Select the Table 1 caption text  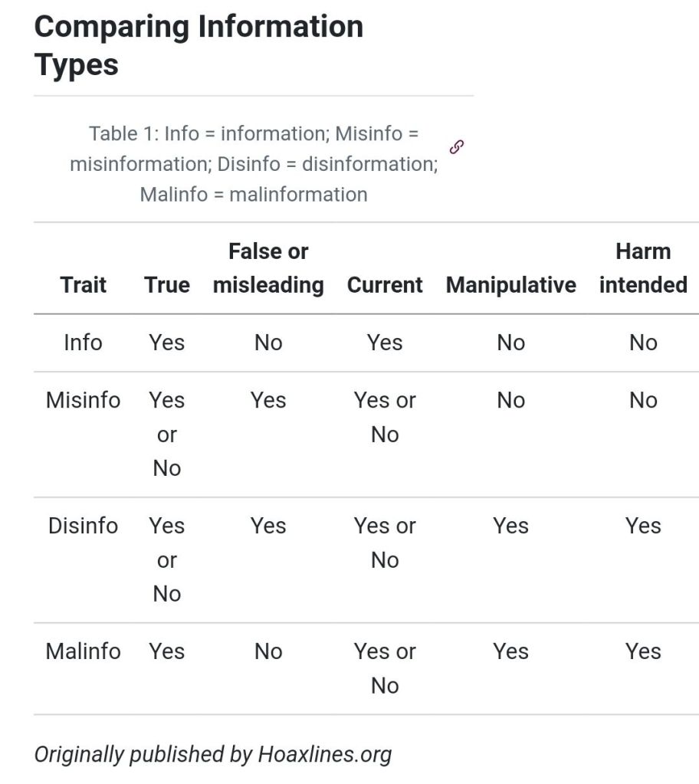pyautogui.click(x=254, y=164)
